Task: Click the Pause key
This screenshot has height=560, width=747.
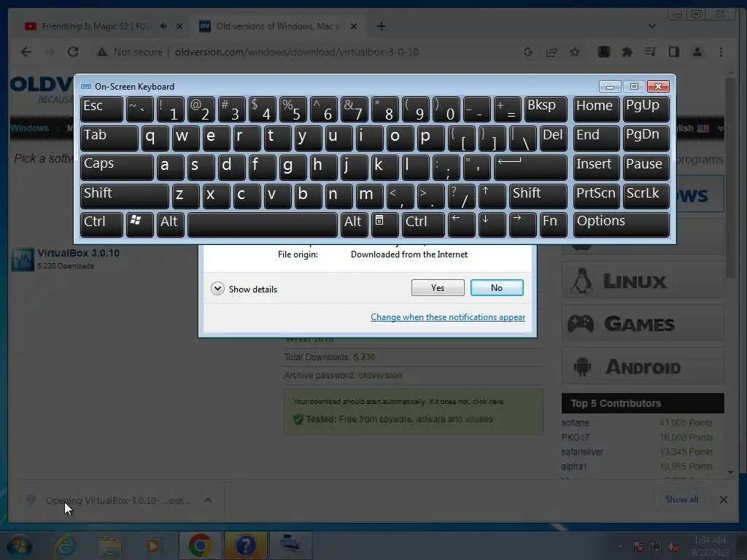Action: pyautogui.click(x=646, y=167)
